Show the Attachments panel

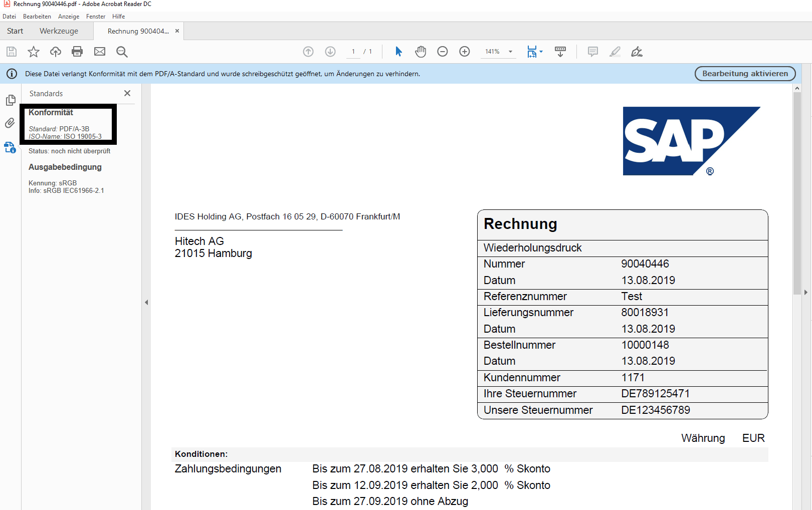pos(10,123)
